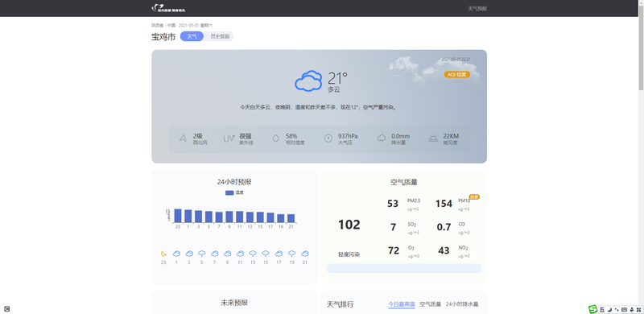The height and width of the screenshot is (314, 644).
Task: Click the moon icon above hour 23
Action: (x=163, y=254)
